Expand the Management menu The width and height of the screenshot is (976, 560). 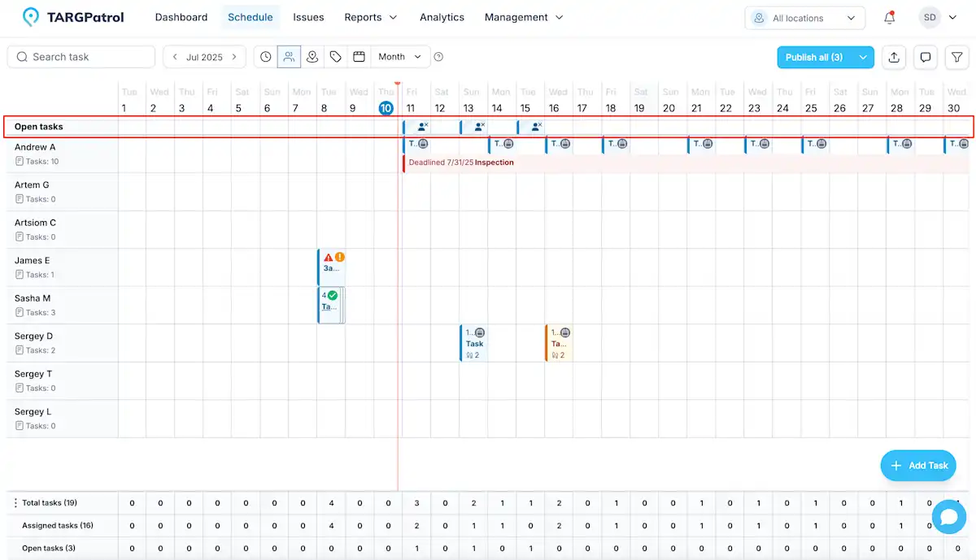[x=524, y=17]
